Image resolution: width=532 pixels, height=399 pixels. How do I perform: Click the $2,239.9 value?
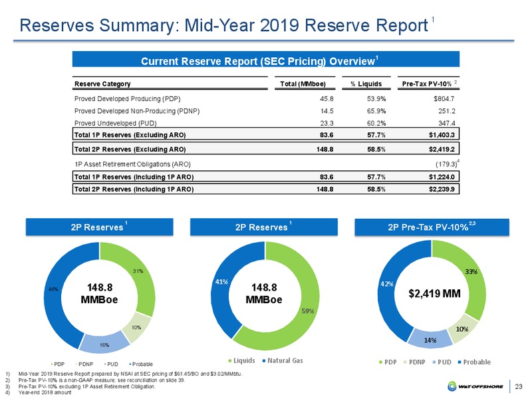[x=442, y=190]
